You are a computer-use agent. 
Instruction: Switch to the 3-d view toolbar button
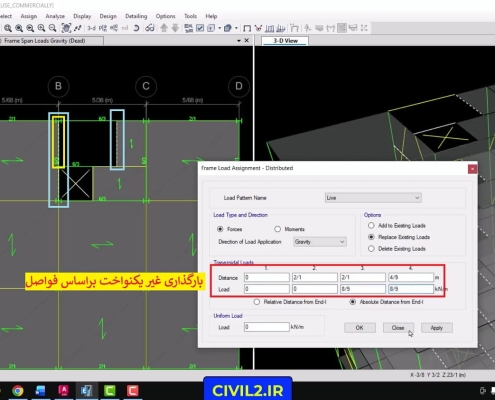pyautogui.click(x=91, y=28)
